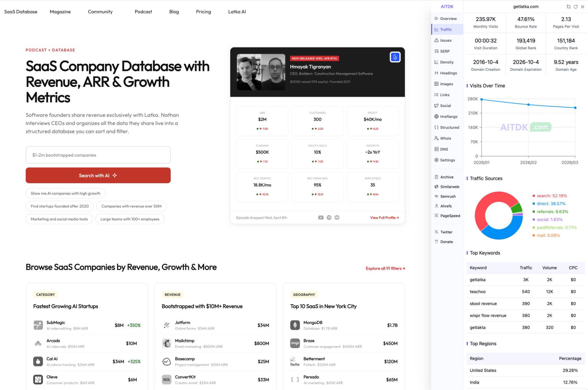The width and height of the screenshot is (588, 390).
Task: Choose 'Find startups founded after 2020' suggestion
Action: coord(60,206)
